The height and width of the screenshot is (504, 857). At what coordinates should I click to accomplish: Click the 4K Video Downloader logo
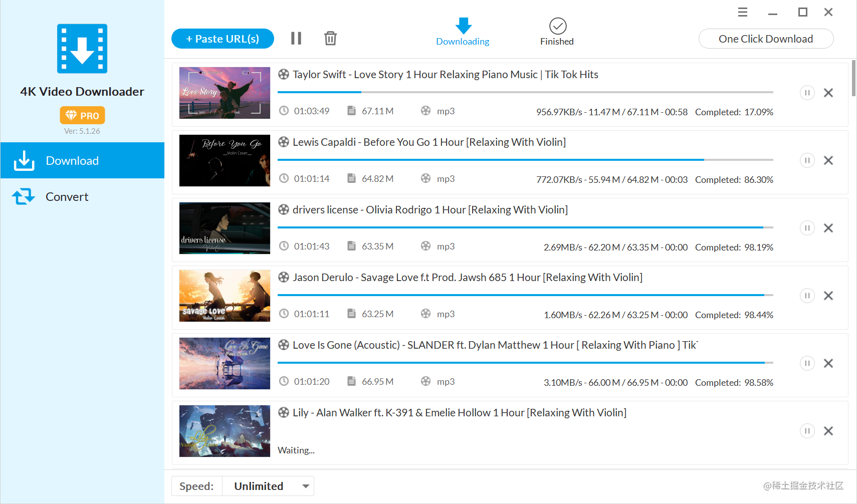(82, 49)
